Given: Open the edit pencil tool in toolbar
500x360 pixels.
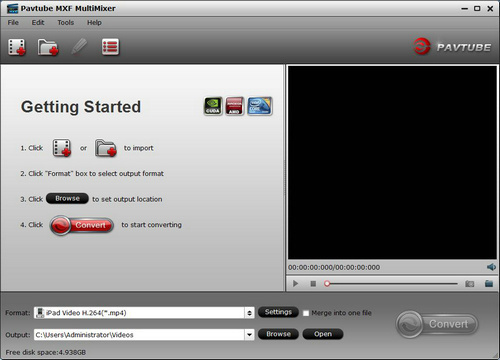Looking at the screenshot, I should point(79,47).
